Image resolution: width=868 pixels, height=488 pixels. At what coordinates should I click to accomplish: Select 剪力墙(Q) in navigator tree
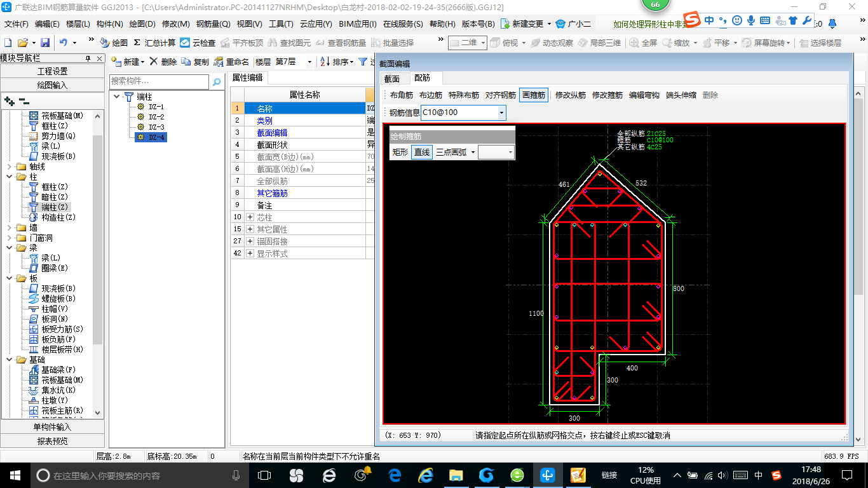click(x=58, y=136)
